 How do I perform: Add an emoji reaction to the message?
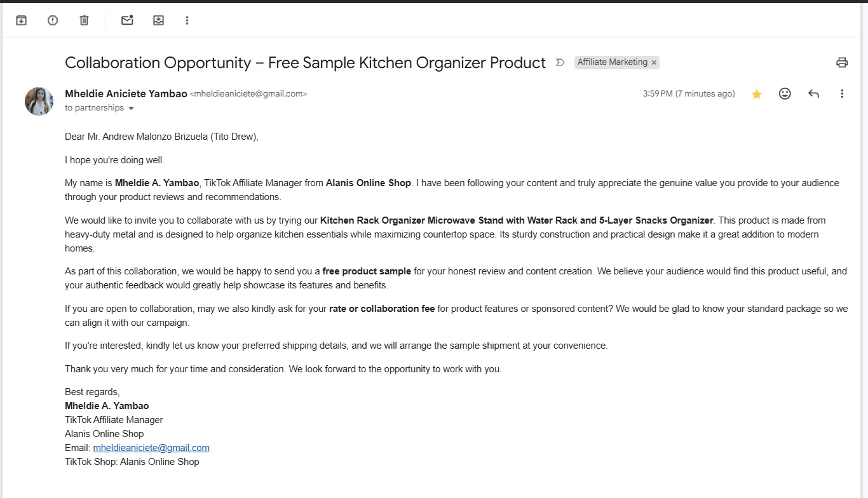click(x=785, y=93)
